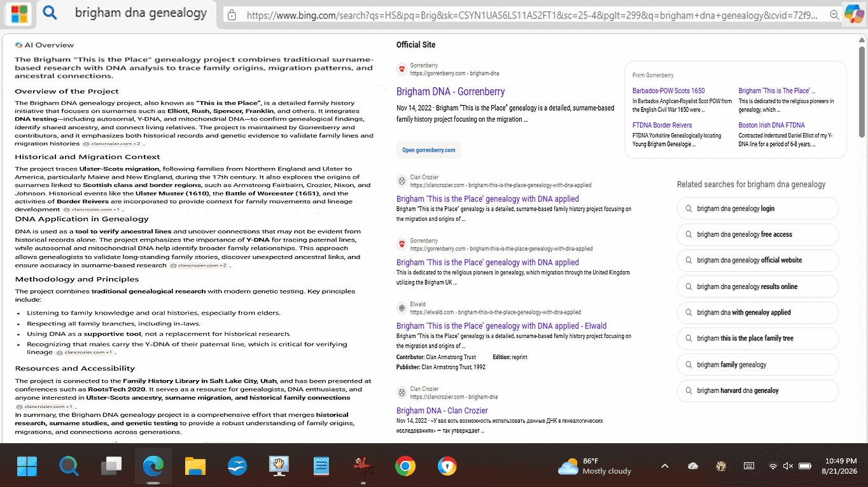
Task: Click the 'Methodology and Principles' heading
Action: pyautogui.click(x=77, y=279)
